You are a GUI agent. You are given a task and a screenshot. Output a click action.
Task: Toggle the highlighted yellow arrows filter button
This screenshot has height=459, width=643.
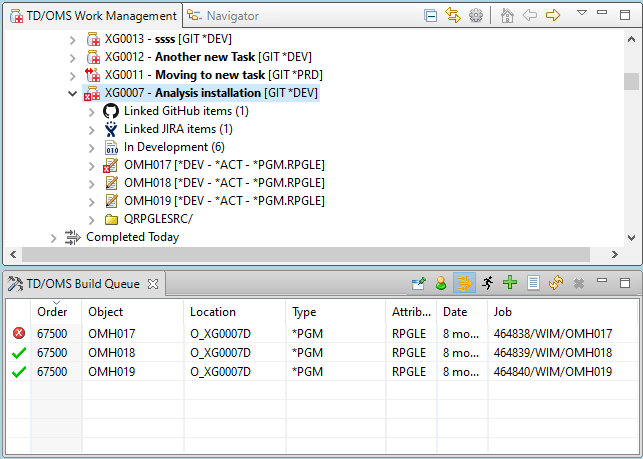[464, 283]
